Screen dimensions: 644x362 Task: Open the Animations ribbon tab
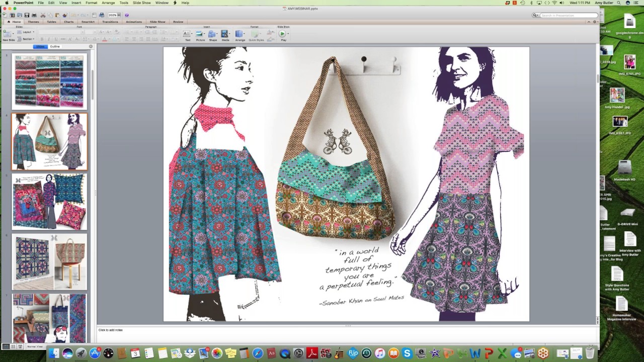click(134, 22)
